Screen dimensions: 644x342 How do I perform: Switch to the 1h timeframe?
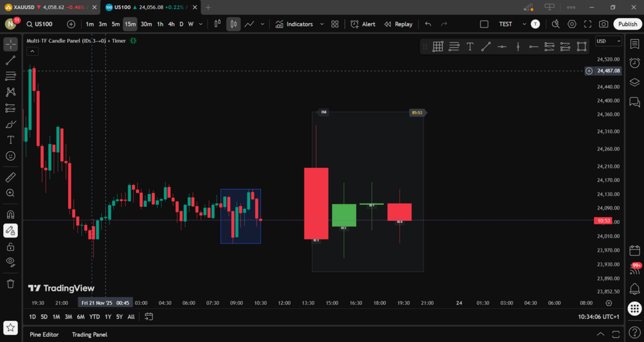click(160, 24)
